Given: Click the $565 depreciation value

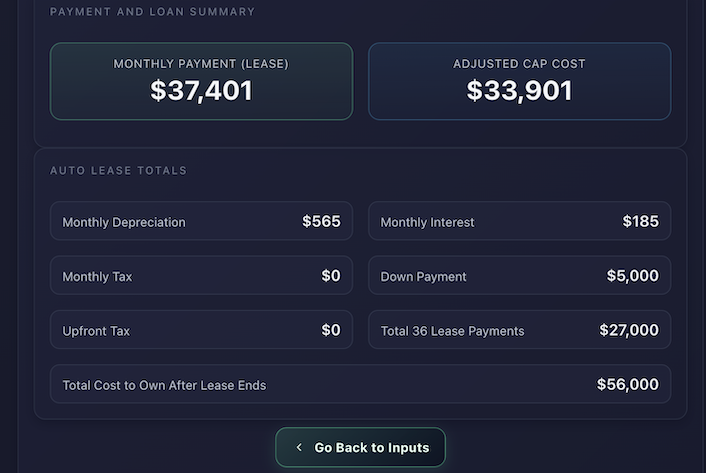Looking at the screenshot, I should point(321,221).
